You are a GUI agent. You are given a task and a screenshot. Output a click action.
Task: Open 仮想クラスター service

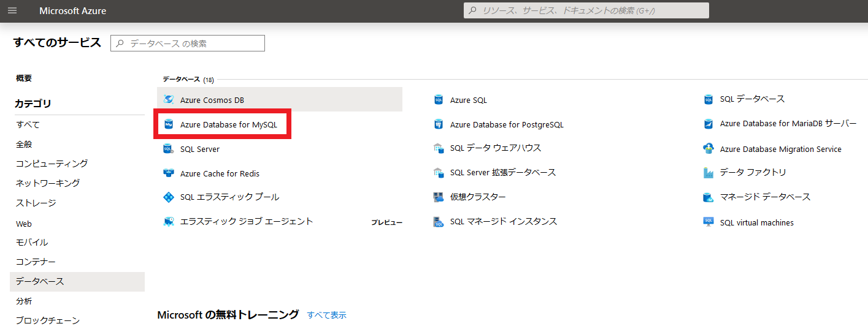click(478, 197)
